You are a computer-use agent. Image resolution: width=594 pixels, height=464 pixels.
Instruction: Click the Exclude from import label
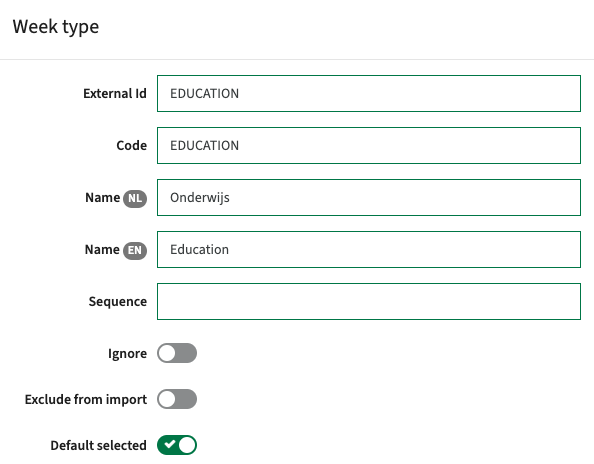(86, 400)
